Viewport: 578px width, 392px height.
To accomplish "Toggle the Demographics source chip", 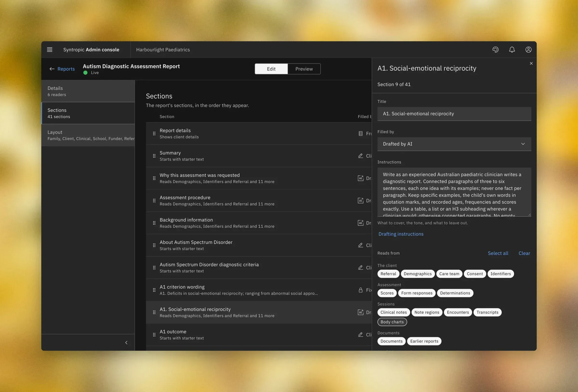I will point(418,274).
